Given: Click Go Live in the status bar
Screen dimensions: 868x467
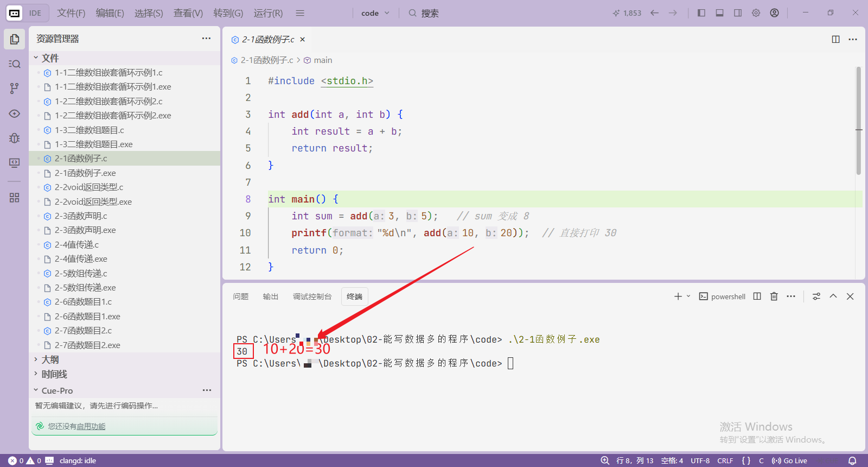Looking at the screenshot, I should [x=789, y=460].
